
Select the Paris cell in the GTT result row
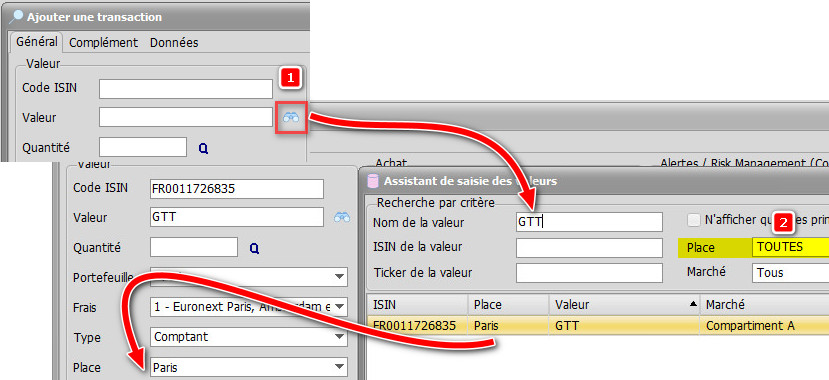[x=508, y=326]
